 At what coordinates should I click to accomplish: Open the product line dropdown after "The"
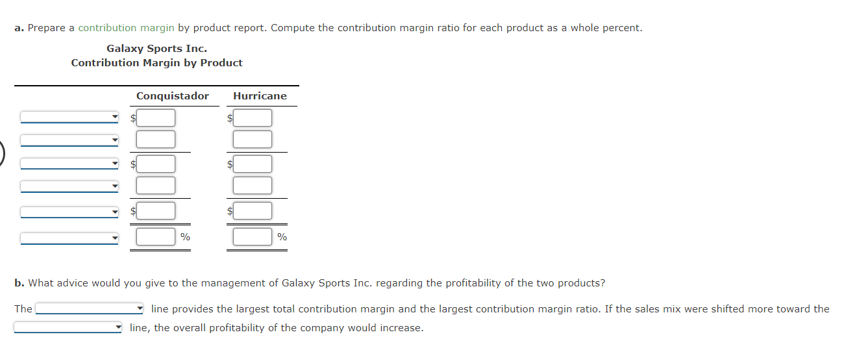90,309
